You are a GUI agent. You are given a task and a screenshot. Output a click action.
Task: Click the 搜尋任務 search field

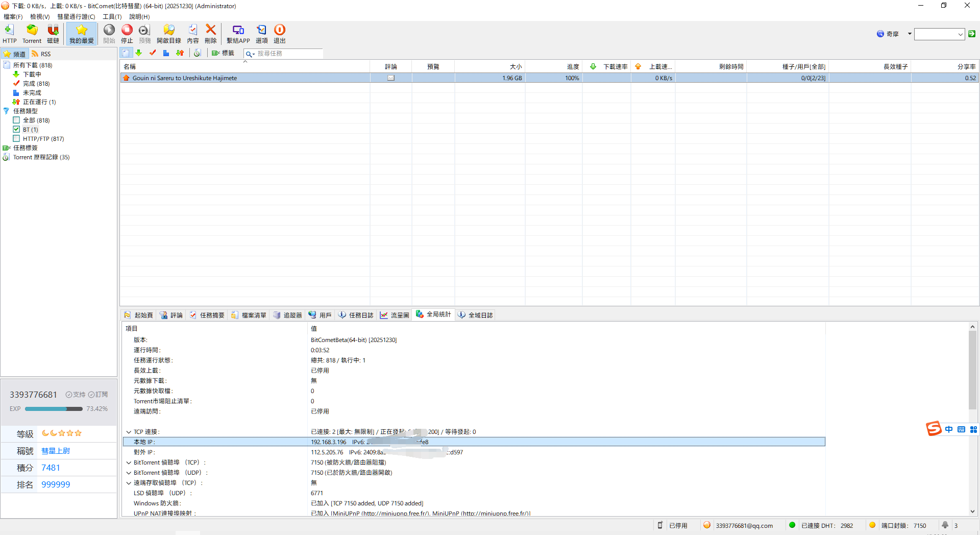tap(288, 54)
